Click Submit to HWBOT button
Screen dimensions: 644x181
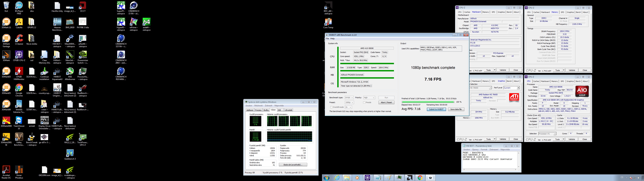point(436,109)
